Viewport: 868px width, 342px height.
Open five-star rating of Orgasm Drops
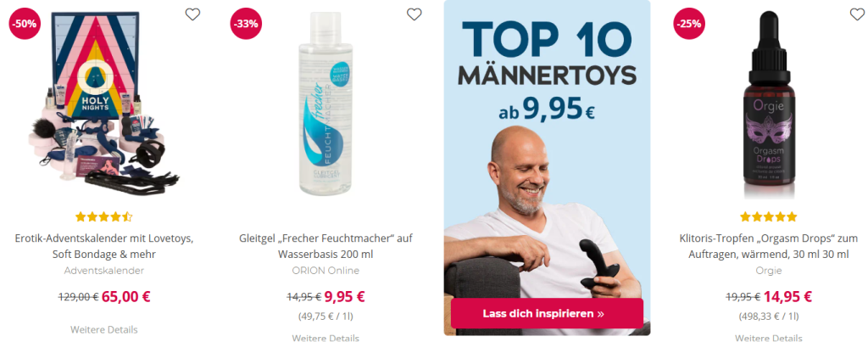[x=768, y=216]
